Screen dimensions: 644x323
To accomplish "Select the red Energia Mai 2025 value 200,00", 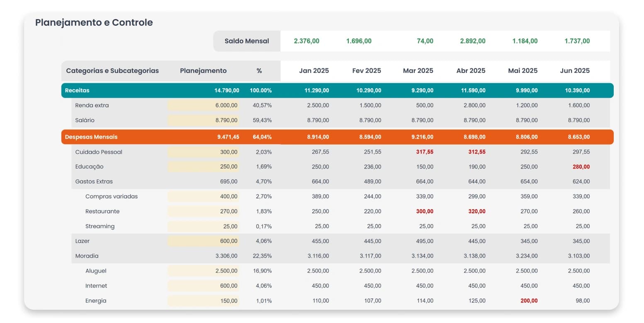I will pyautogui.click(x=529, y=301).
